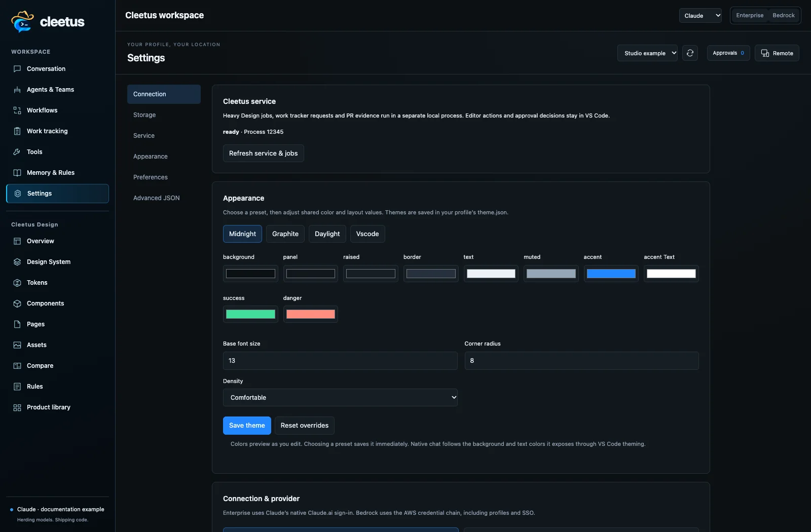This screenshot has width=811, height=532.
Task: Go to the Advanced JSON settings section
Action: click(x=164, y=198)
